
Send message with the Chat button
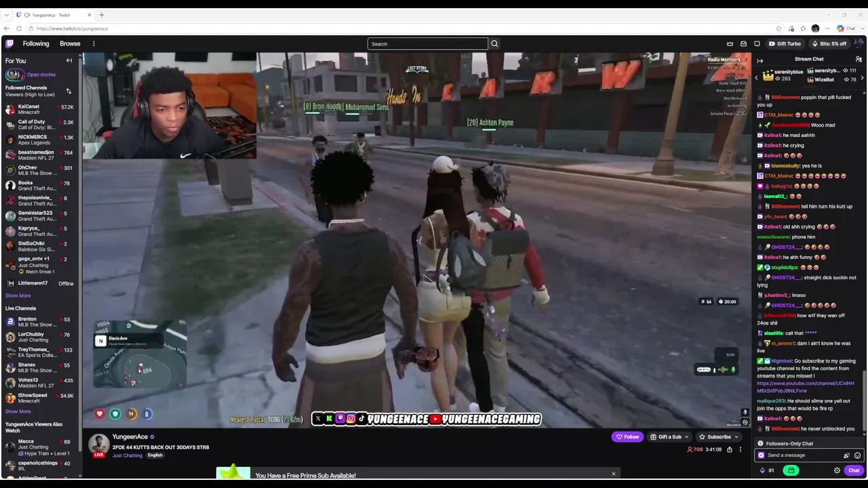(x=854, y=470)
